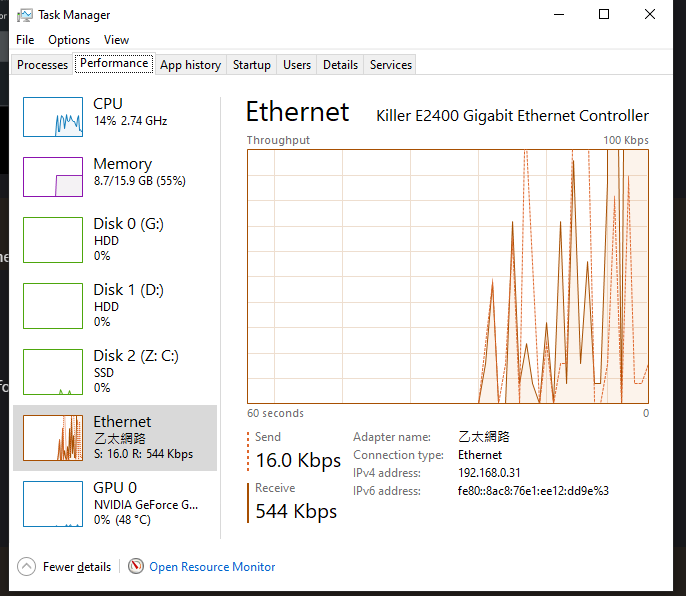
Task: Click the 60 seconds axis label
Action: point(275,413)
